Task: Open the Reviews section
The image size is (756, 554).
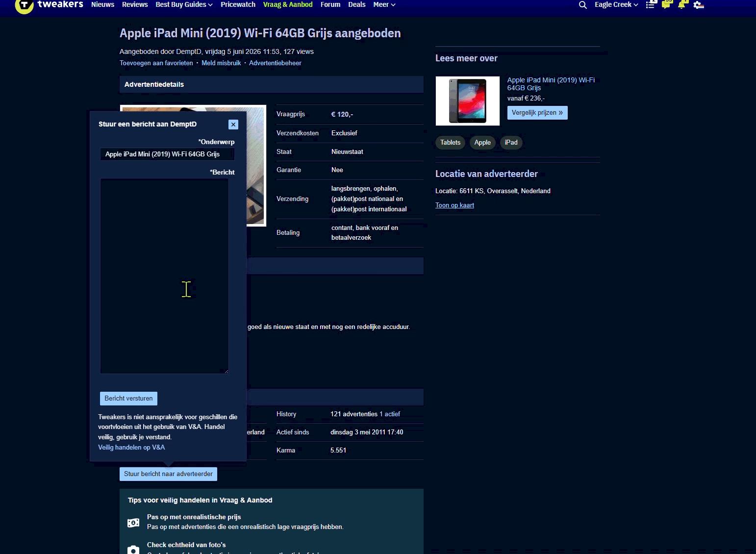Action: 135,4
